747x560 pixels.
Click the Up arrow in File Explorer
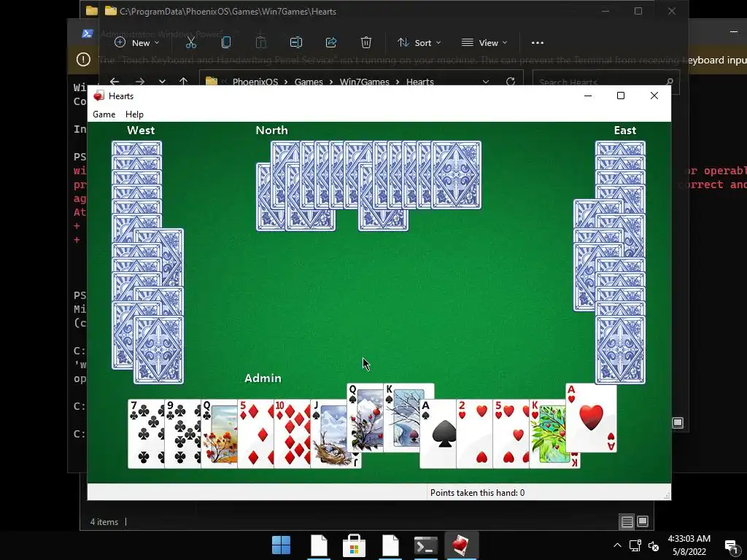(183, 82)
